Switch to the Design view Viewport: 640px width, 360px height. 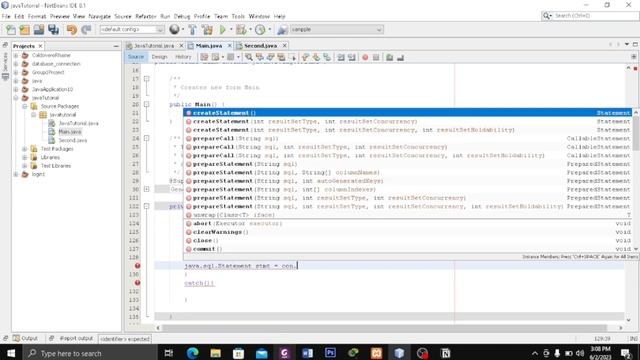(x=159, y=57)
